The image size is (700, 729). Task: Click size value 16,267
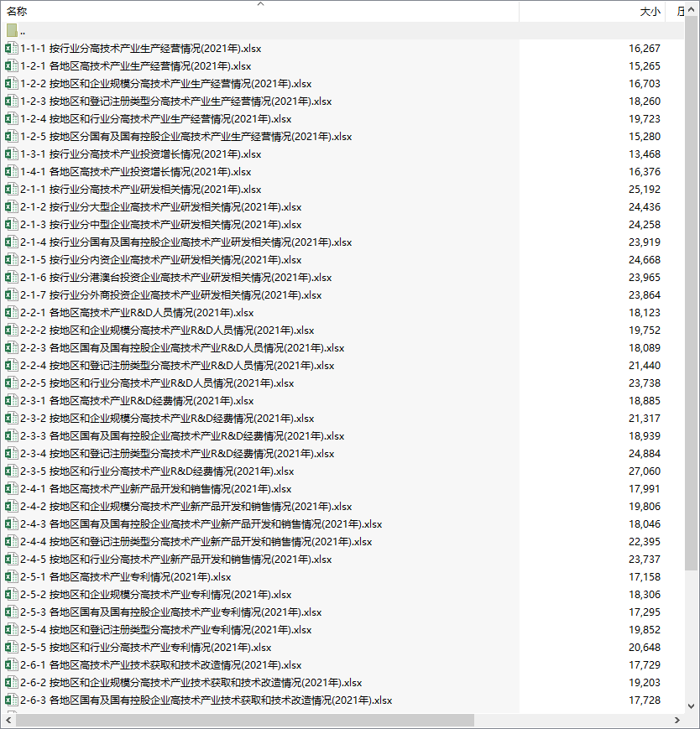[645, 49]
